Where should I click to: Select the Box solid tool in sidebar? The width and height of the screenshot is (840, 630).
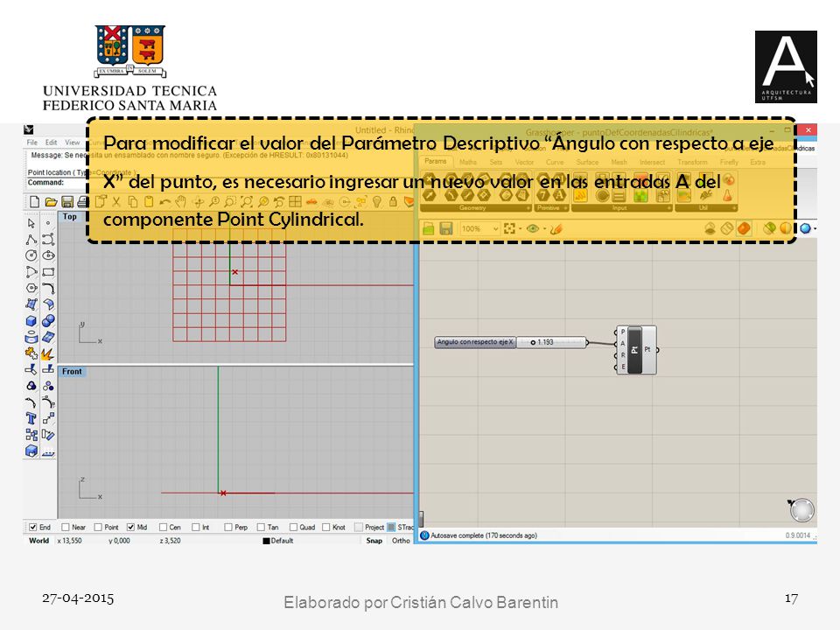click(x=31, y=321)
